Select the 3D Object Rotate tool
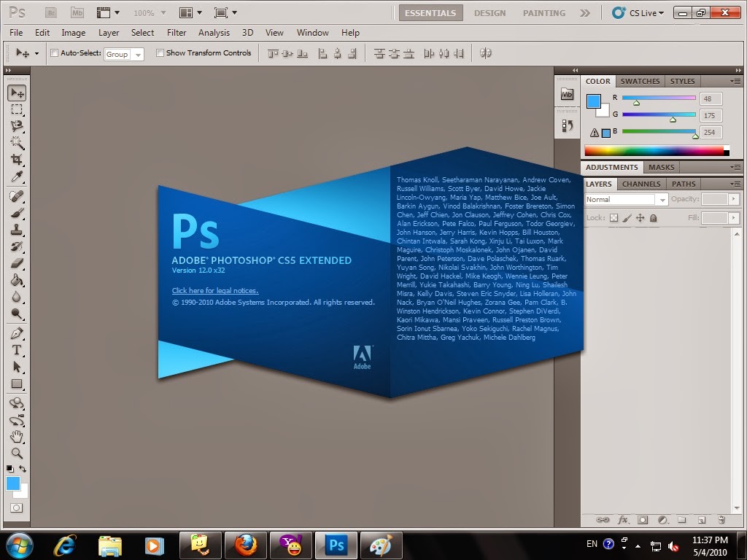747x560 pixels. [x=17, y=403]
